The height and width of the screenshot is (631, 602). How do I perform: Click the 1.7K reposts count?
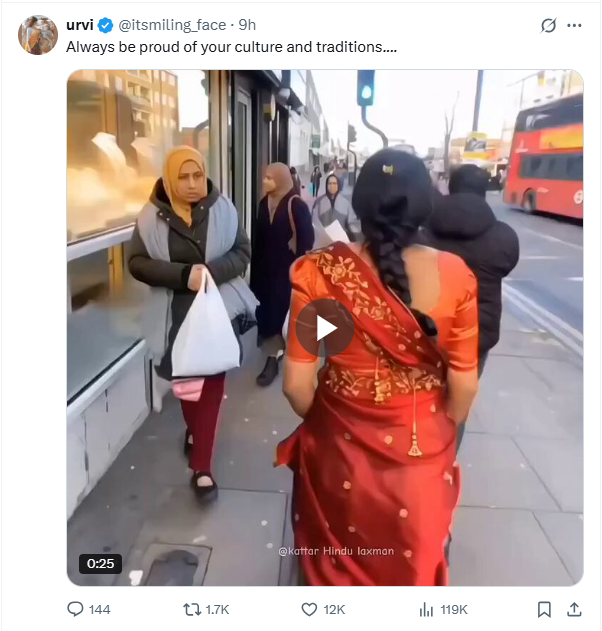(217, 610)
